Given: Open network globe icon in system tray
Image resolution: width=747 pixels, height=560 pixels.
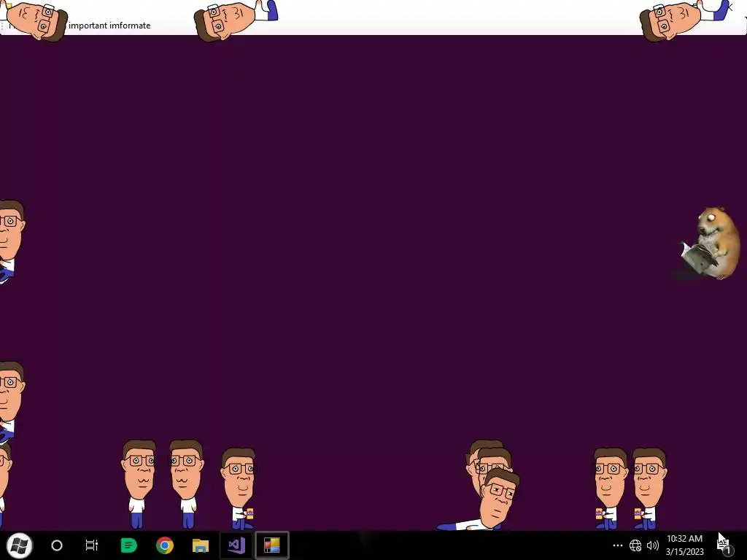Looking at the screenshot, I should click(x=635, y=545).
